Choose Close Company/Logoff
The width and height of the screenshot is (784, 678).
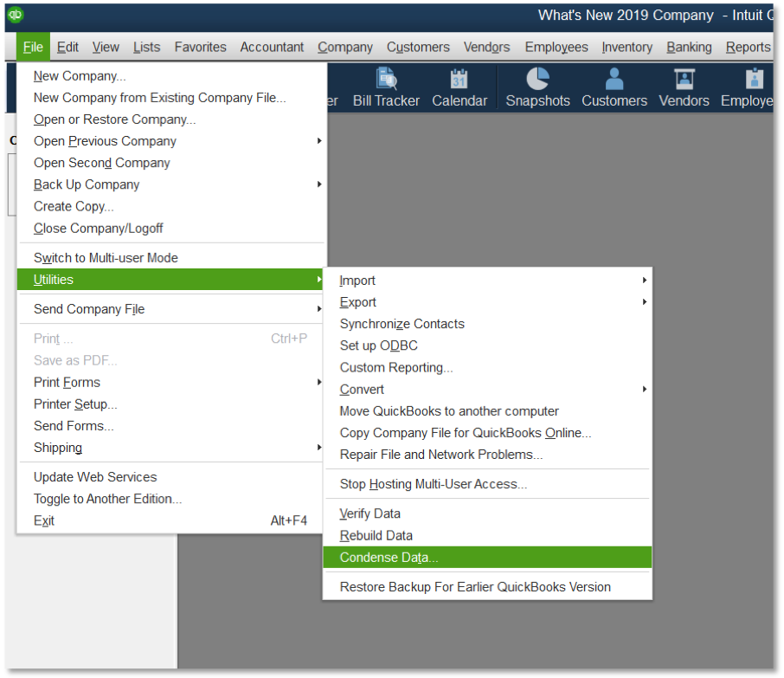(171, 228)
